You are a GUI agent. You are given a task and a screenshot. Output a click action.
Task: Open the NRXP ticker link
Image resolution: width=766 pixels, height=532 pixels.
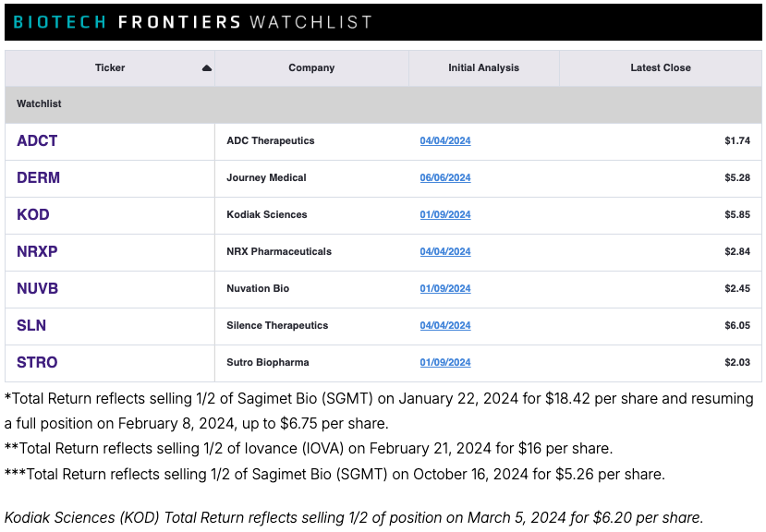(37, 251)
